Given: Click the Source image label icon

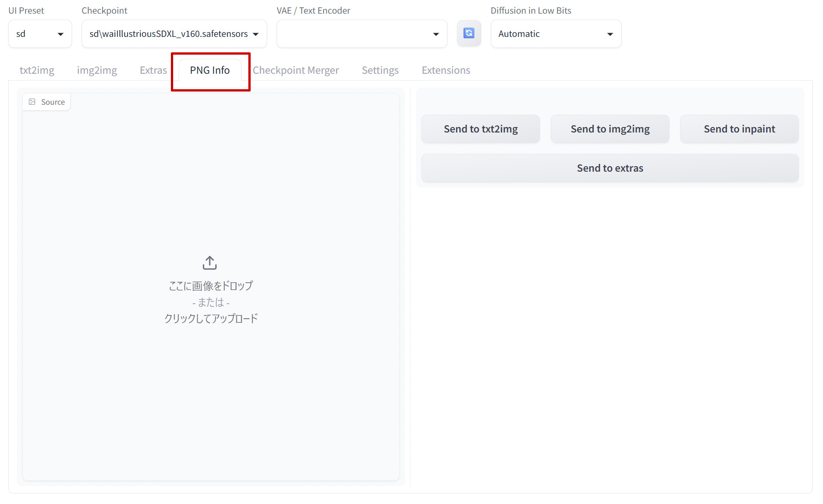Looking at the screenshot, I should 32,102.
